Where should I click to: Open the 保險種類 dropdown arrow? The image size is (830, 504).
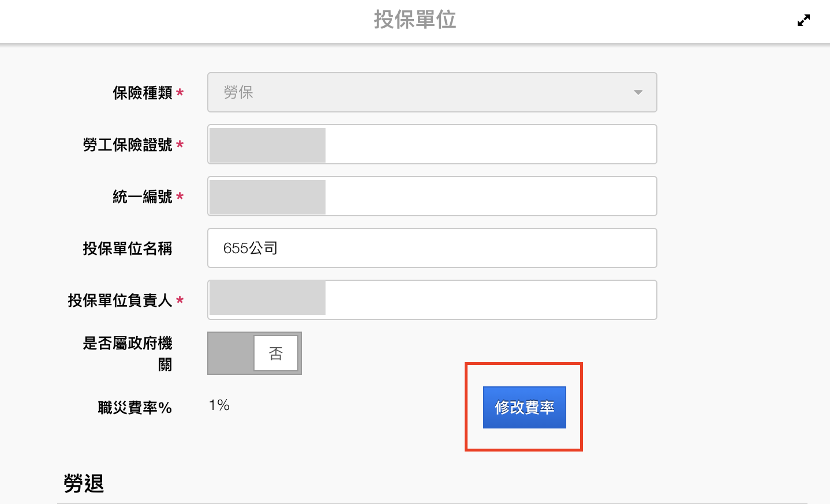pos(638,92)
